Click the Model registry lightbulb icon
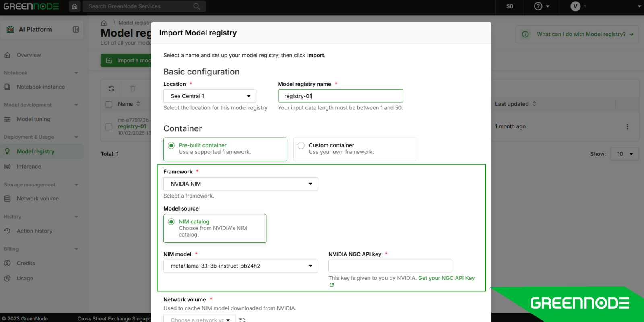This screenshot has width=644, height=322. (x=7, y=151)
